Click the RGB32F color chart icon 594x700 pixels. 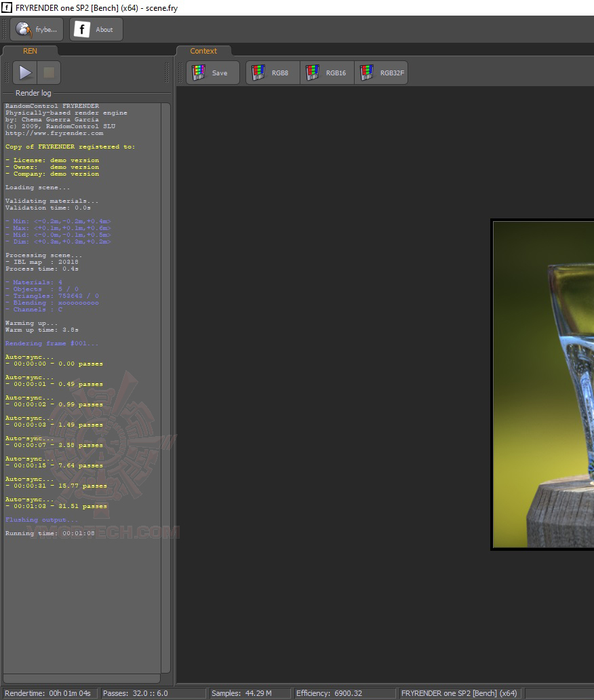click(367, 73)
